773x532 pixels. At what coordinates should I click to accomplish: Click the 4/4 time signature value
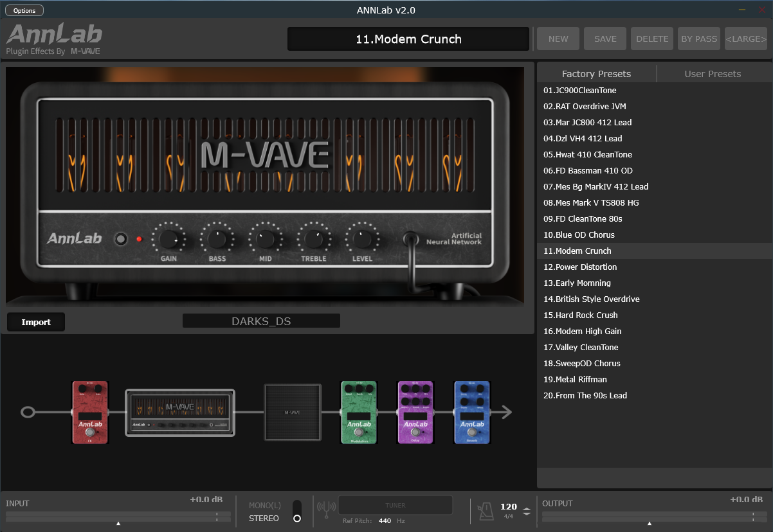[x=508, y=517]
